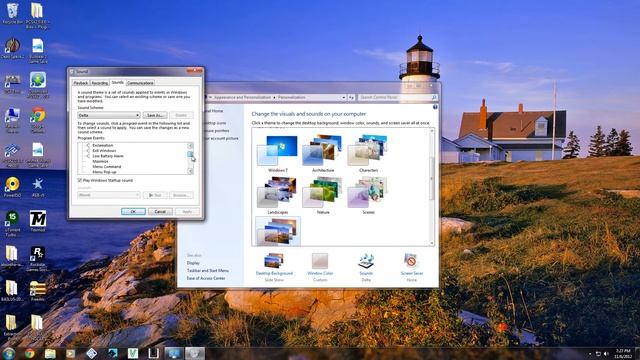Open the PowerISO desktop shortcut
The height and width of the screenshot is (360, 640).
(x=12, y=187)
